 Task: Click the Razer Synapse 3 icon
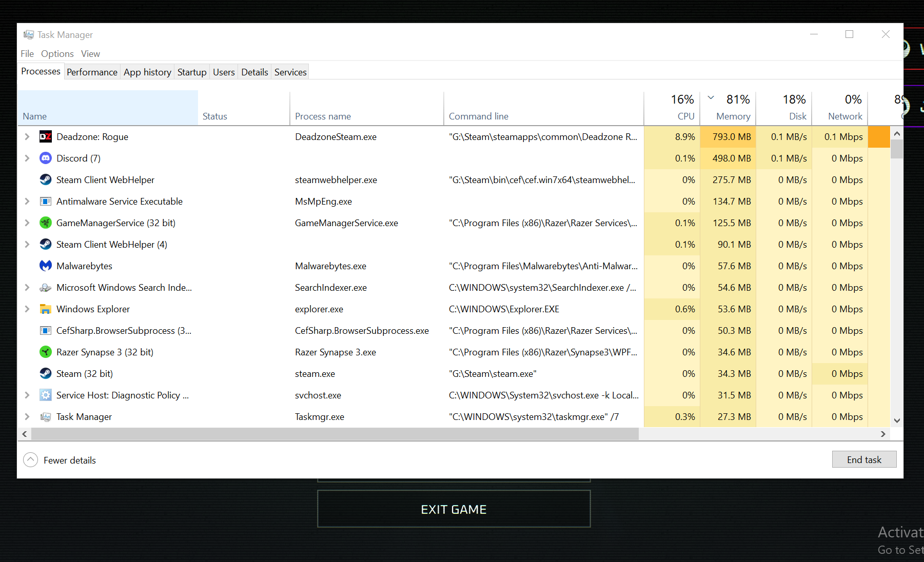[46, 352]
